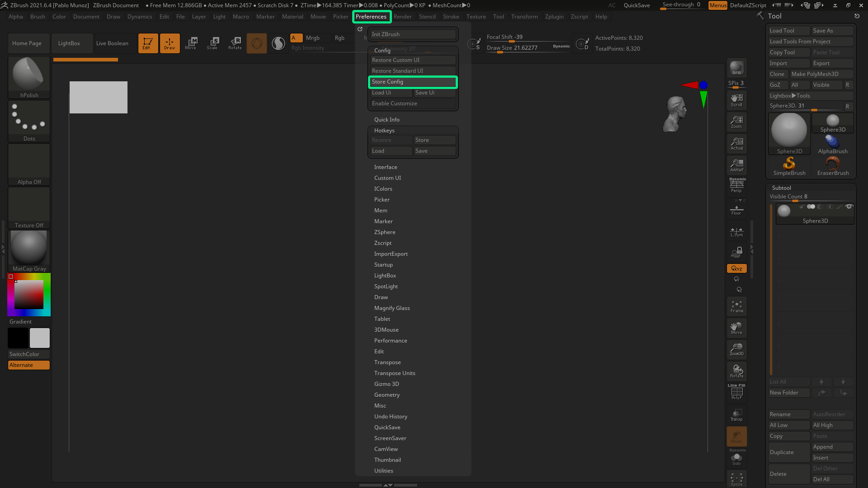868x488 pixels.
Task: Toggle Perspective (Persp) view
Action: tap(736, 186)
